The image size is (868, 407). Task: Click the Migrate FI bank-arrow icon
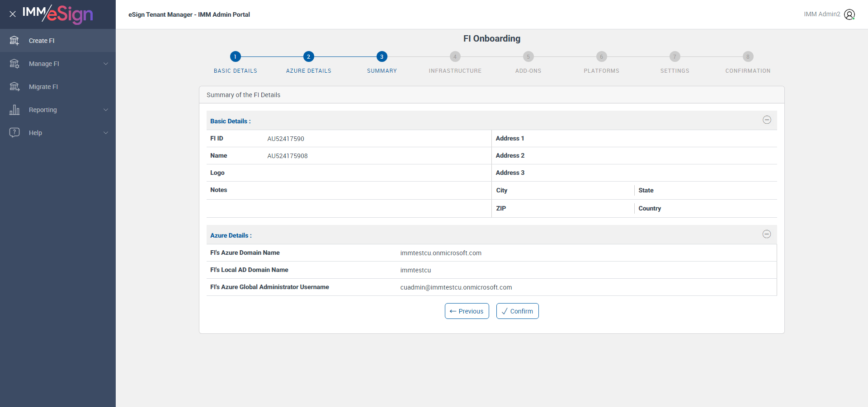tap(14, 87)
